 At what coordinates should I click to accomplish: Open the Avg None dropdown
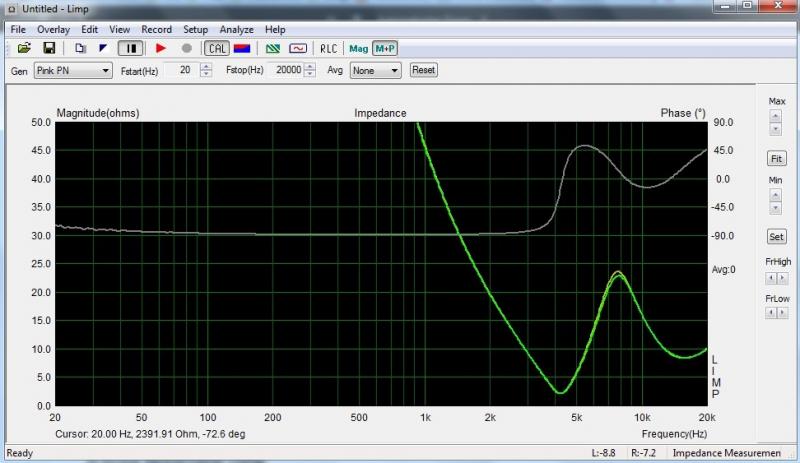coord(375,71)
